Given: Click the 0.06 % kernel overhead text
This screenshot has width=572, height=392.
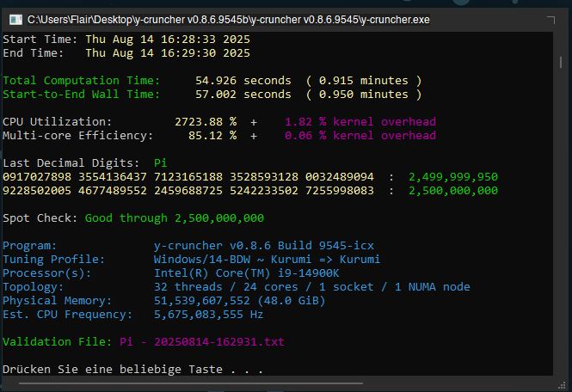Looking at the screenshot, I should pos(360,136).
